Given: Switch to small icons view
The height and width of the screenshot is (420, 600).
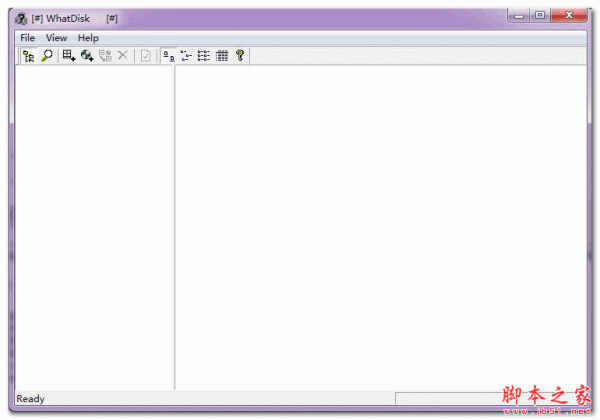Looking at the screenshot, I should point(186,56).
